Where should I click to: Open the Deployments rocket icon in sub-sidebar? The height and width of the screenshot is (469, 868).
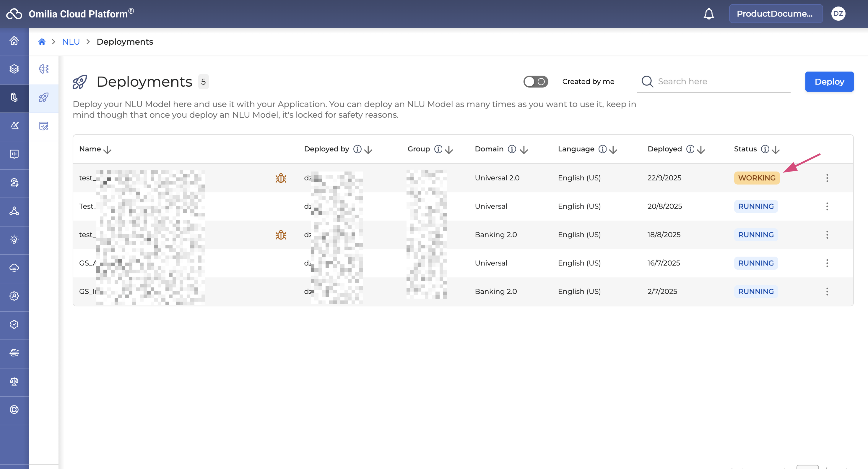pyautogui.click(x=44, y=98)
